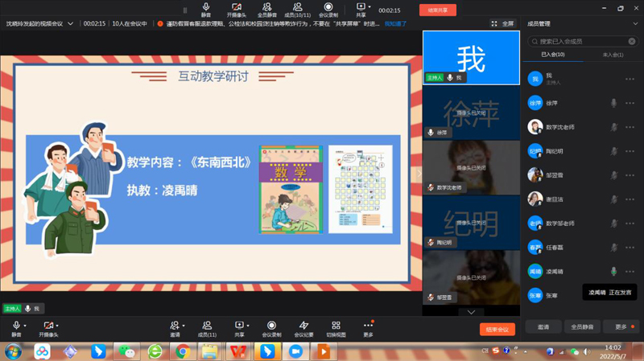The width and height of the screenshot is (644, 361).
Task: Switch view layout in bottom toolbar
Action: click(336, 329)
